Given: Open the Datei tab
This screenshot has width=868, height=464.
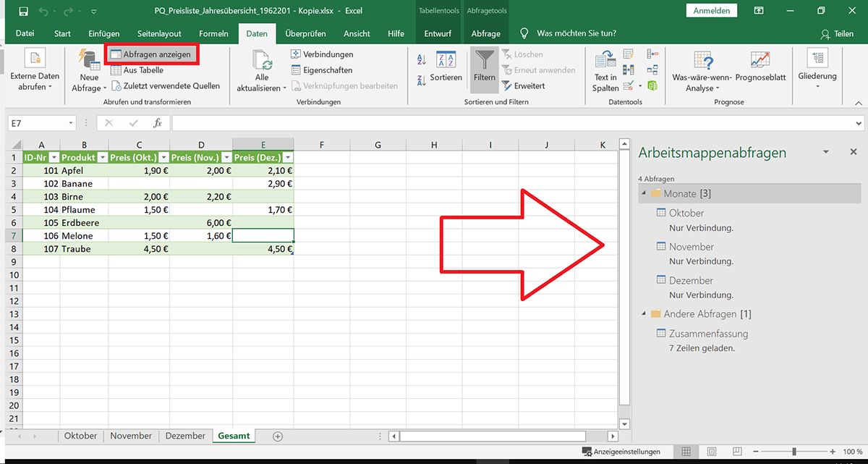Looking at the screenshot, I should 25,33.
